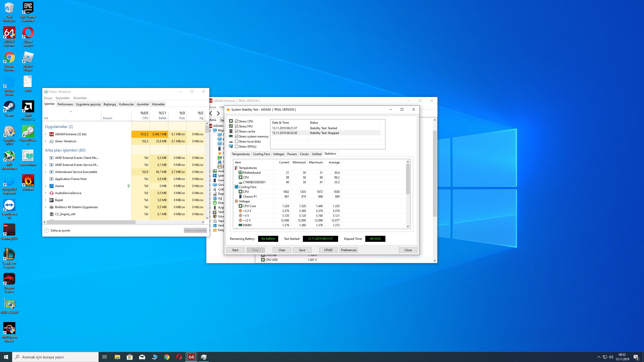Open the Recycle Bin icon

(x=9, y=12)
